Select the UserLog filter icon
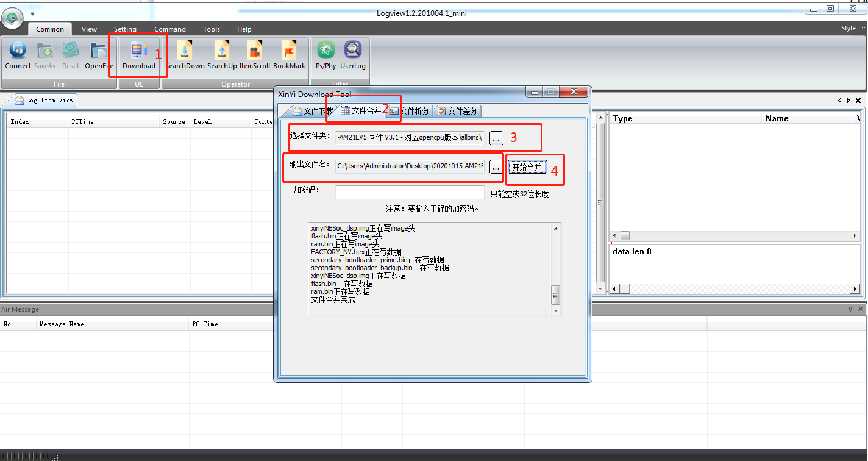 tap(353, 55)
